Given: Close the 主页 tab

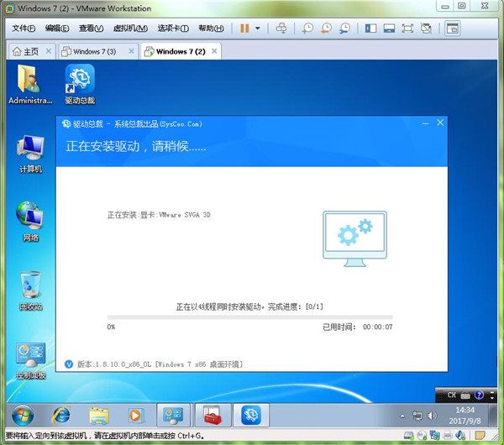Looking at the screenshot, I should (49, 50).
